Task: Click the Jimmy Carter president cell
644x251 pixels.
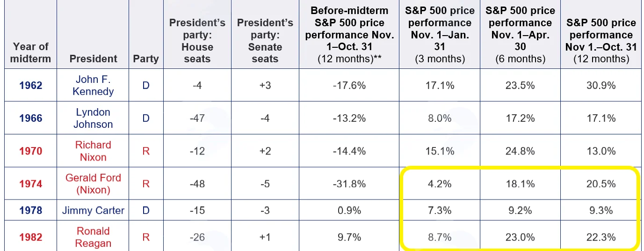Action: coord(93,210)
